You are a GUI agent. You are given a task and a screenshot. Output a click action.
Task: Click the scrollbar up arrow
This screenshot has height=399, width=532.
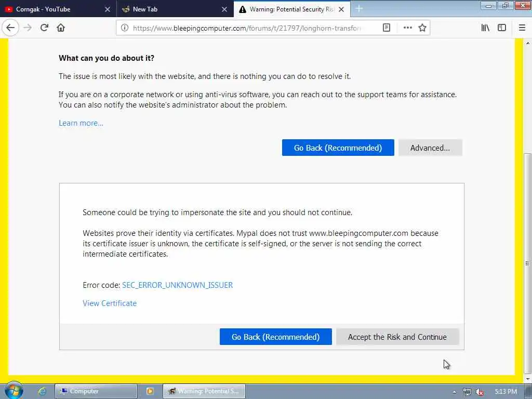point(528,43)
